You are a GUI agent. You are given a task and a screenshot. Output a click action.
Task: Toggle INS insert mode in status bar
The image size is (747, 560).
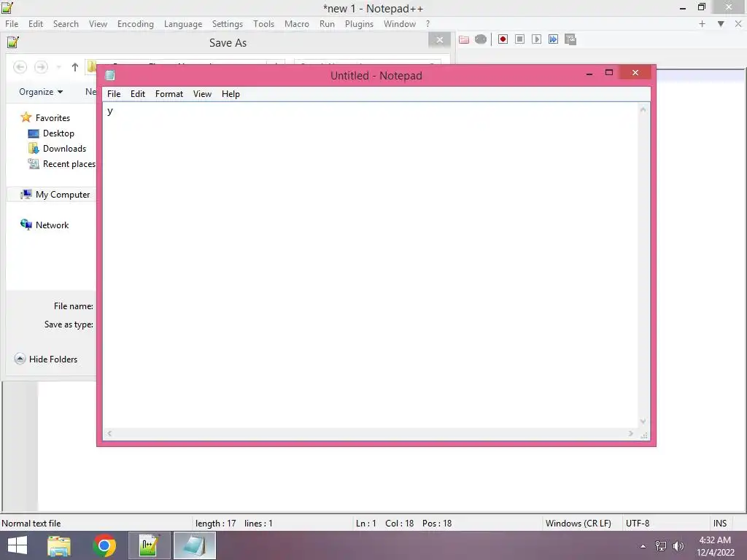point(720,524)
